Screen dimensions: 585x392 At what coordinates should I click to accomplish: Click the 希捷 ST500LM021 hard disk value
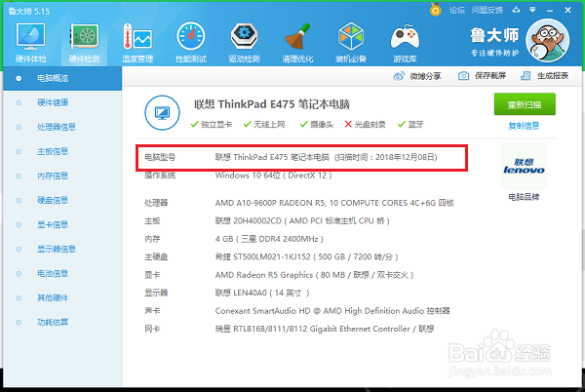(x=307, y=256)
